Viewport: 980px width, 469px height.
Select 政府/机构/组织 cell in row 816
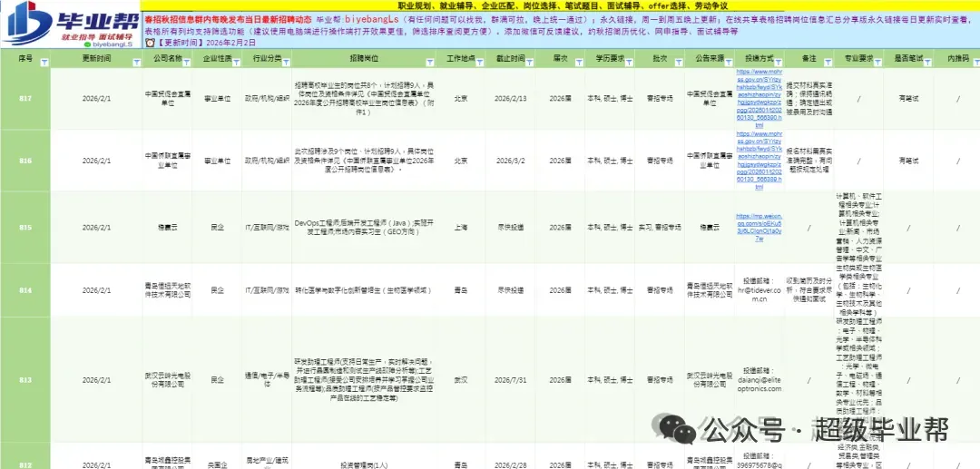pyautogui.click(x=267, y=160)
